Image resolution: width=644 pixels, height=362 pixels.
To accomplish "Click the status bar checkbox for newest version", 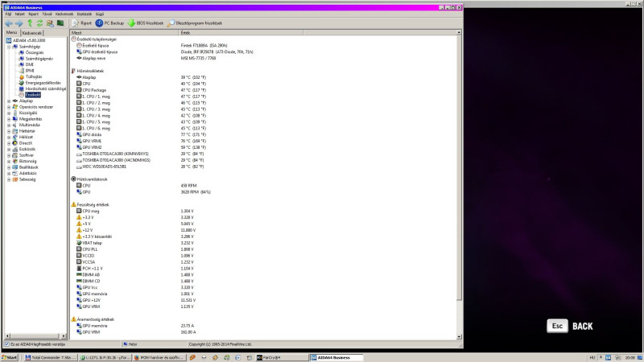I will coord(6,344).
